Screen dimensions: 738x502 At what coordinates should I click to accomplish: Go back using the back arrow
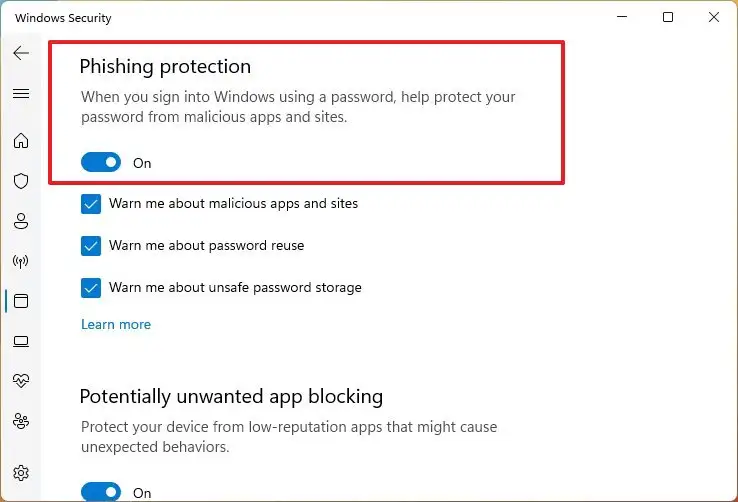[20, 53]
